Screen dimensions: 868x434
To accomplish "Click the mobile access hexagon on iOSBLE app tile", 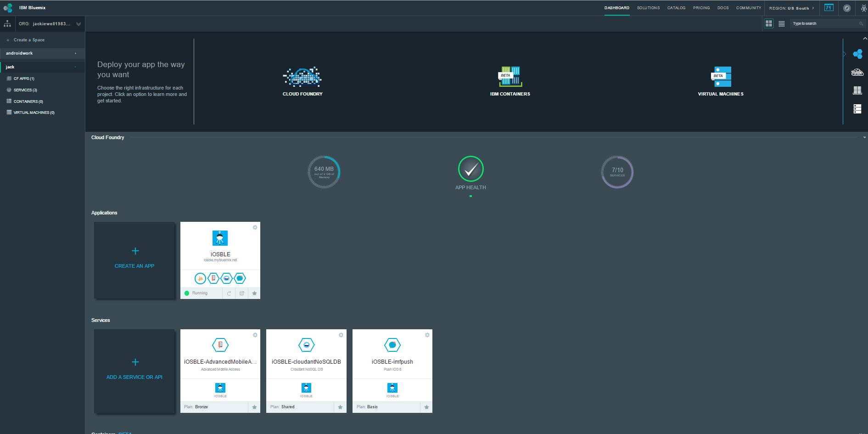I will pos(213,278).
